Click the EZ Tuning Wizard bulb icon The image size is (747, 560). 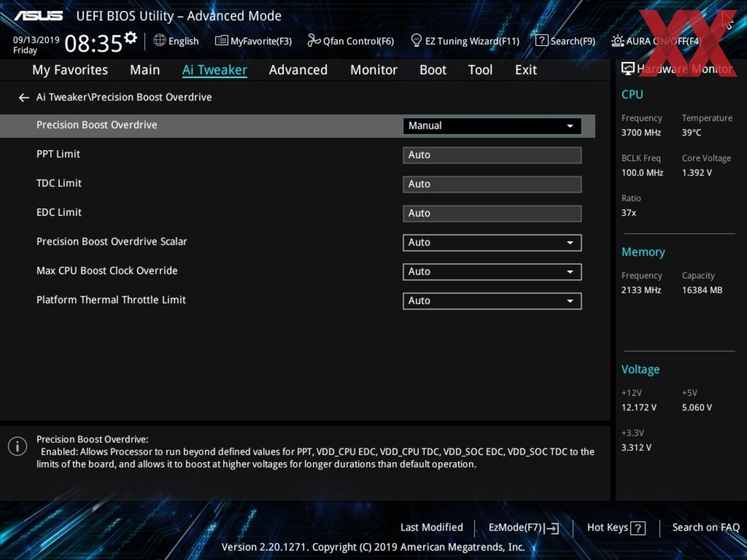click(x=416, y=40)
